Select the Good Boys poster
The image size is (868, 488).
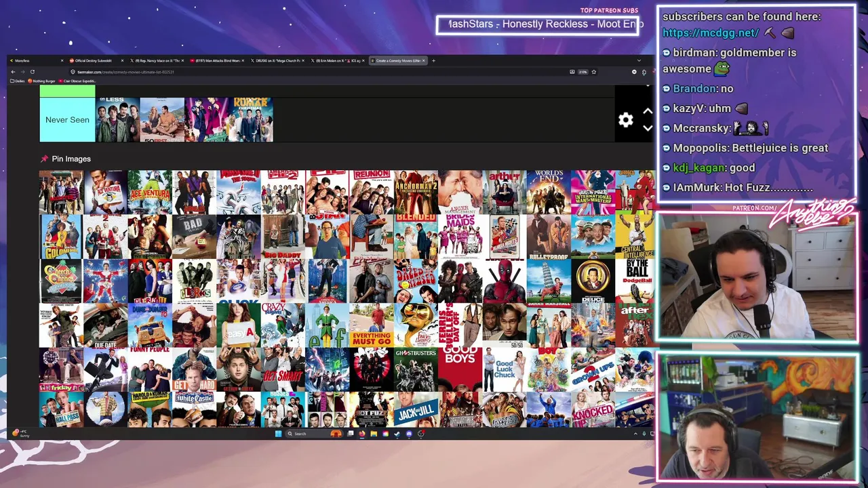tap(460, 369)
